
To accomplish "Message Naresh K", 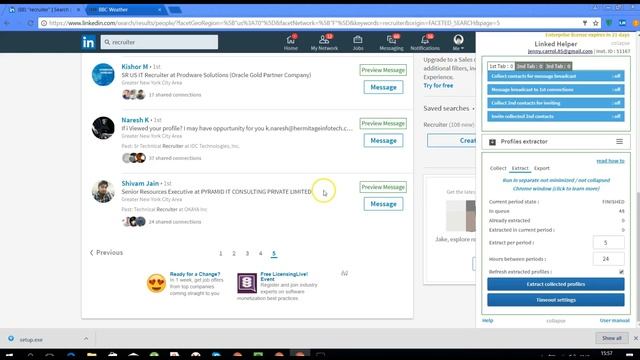I will pos(383,140).
